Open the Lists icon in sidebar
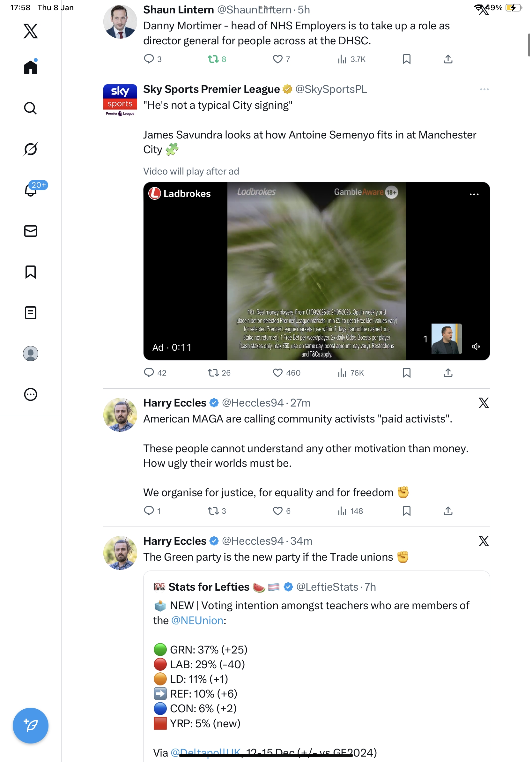This screenshot has height=762, width=532. [x=31, y=313]
